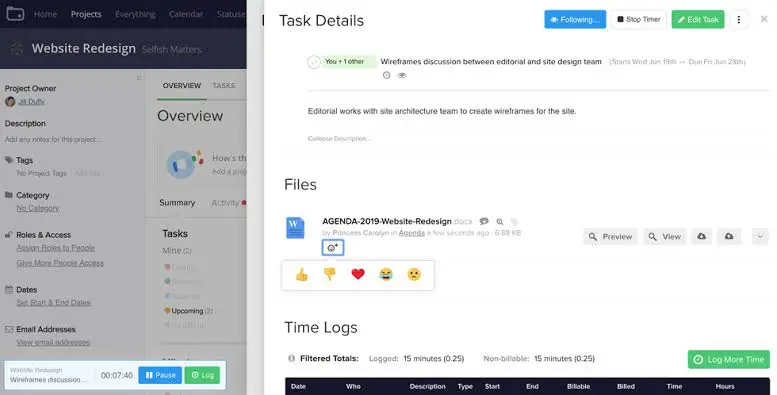Viewport: 777px width, 395px height.
Task: Select the red heart reaction
Action: (x=358, y=274)
